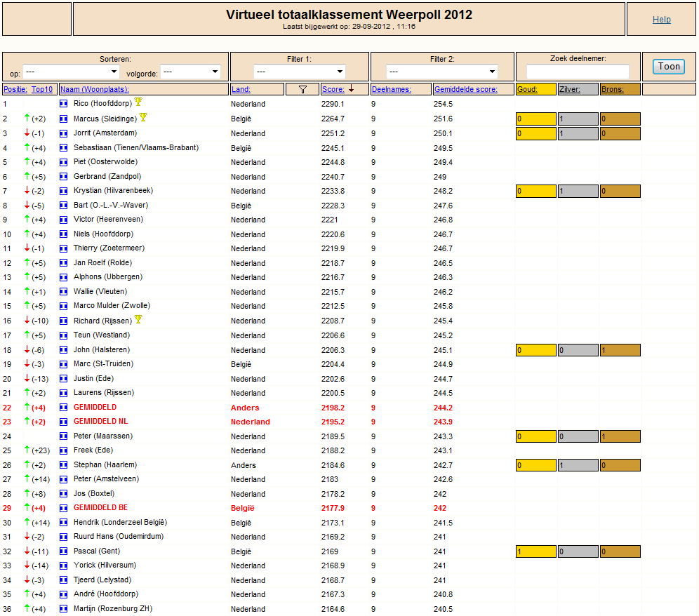Click the red GEMIDDELD row name at position 22

click(95, 407)
